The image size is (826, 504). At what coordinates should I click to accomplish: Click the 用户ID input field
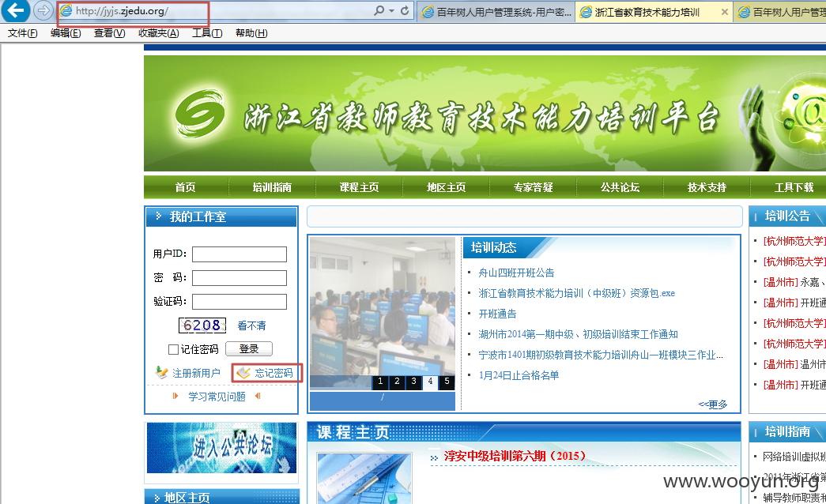(x=240, y=254)
